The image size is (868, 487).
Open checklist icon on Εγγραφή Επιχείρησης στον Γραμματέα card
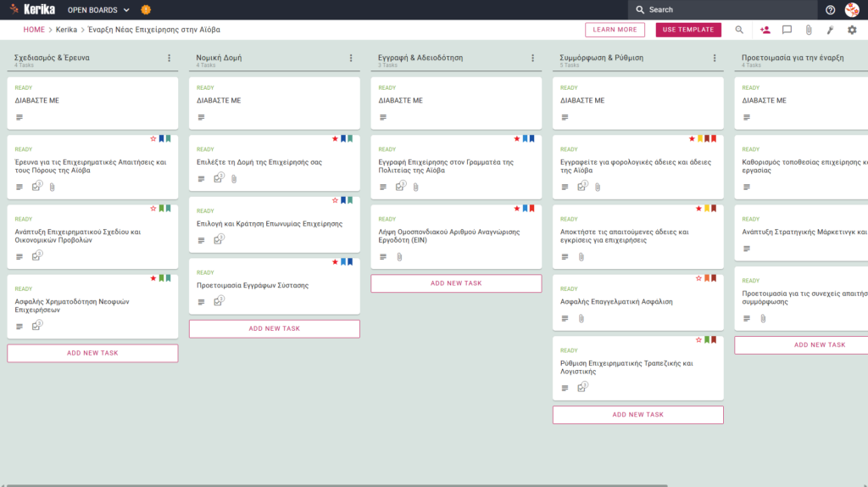tap(400, 186)
